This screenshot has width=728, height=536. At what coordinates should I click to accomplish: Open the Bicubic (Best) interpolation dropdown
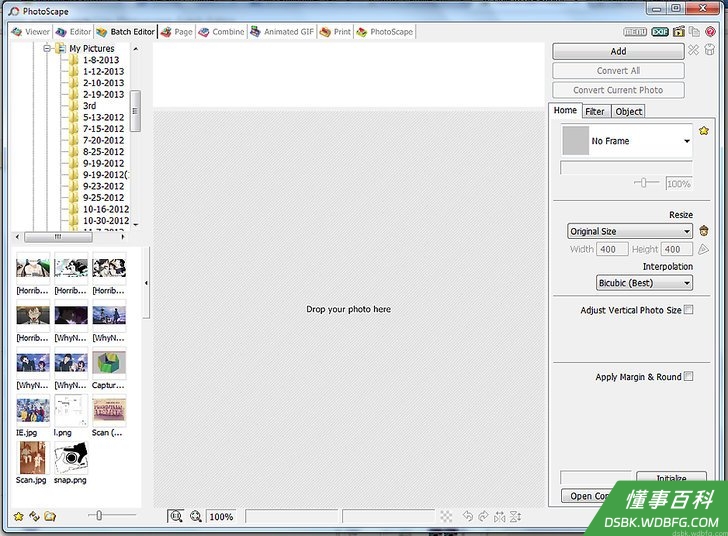pyautogui.click(x=644, y=283)
